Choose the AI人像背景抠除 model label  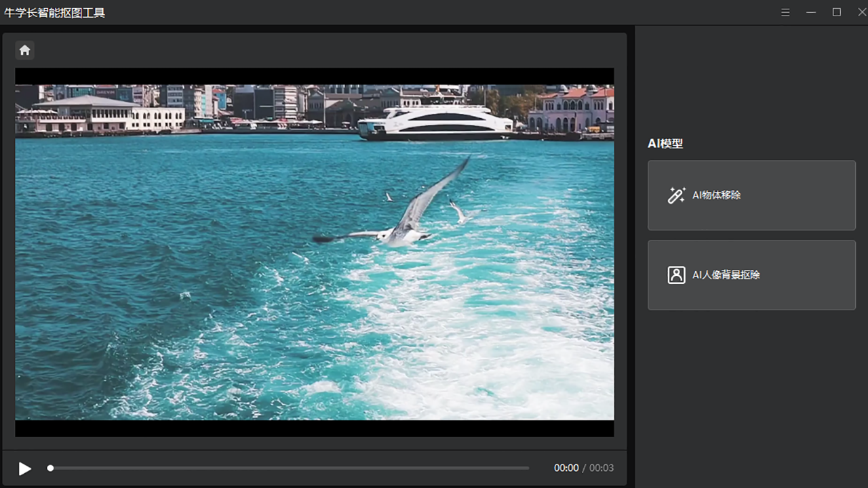(726, 275)
